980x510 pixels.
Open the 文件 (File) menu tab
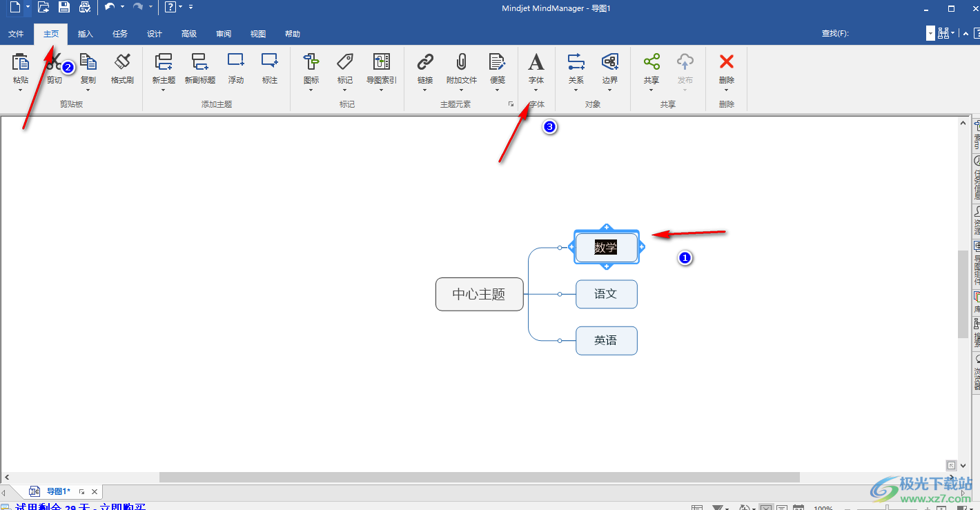[x=16, y=34]
